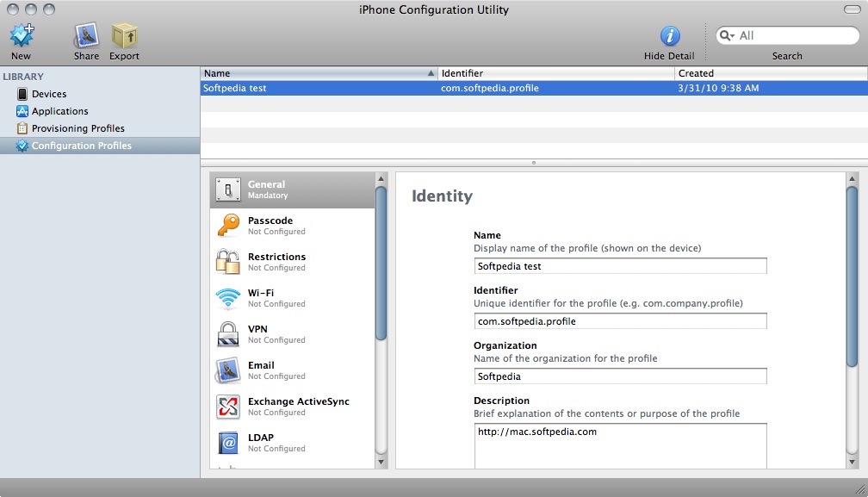Open the VPN payload section

(292, 334)
